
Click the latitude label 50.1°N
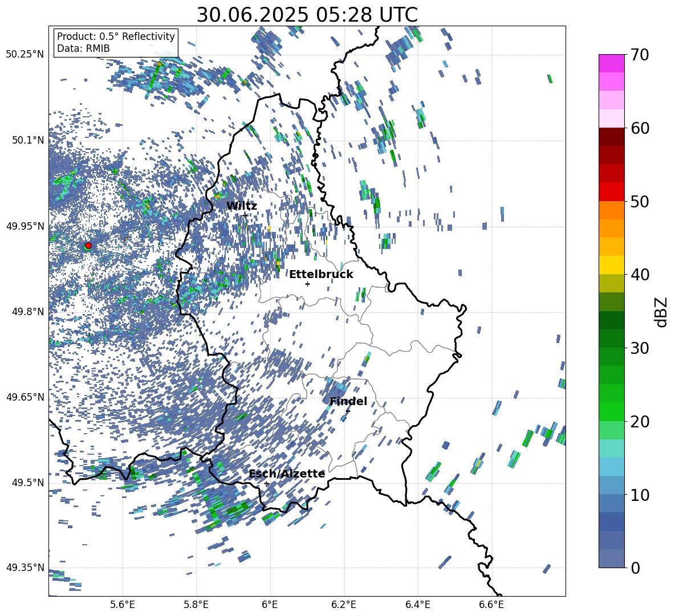point(27,140)
